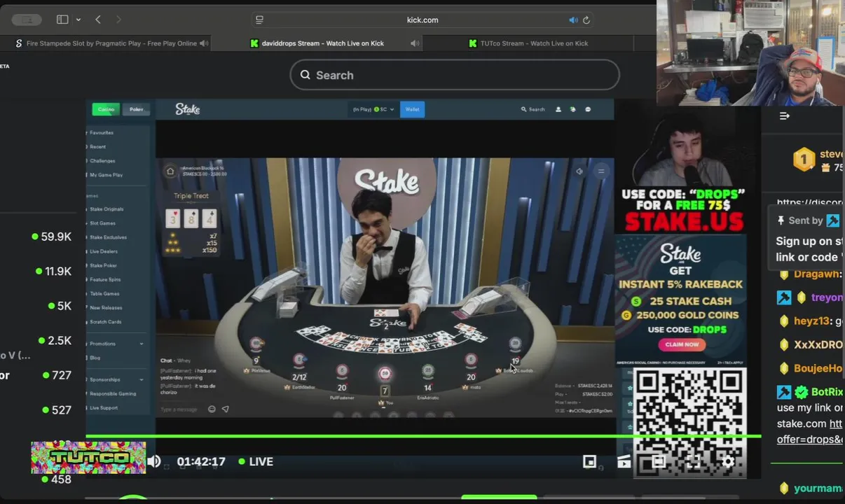Open Challenges in Stake sidebar
The image size is (845, 504).
(102, 160)
